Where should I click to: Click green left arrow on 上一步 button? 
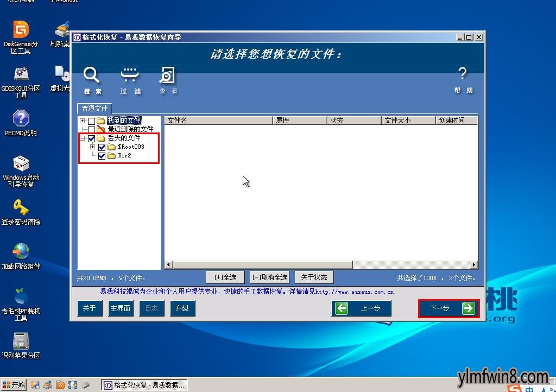pyautogui.click(x=342, y=308)
